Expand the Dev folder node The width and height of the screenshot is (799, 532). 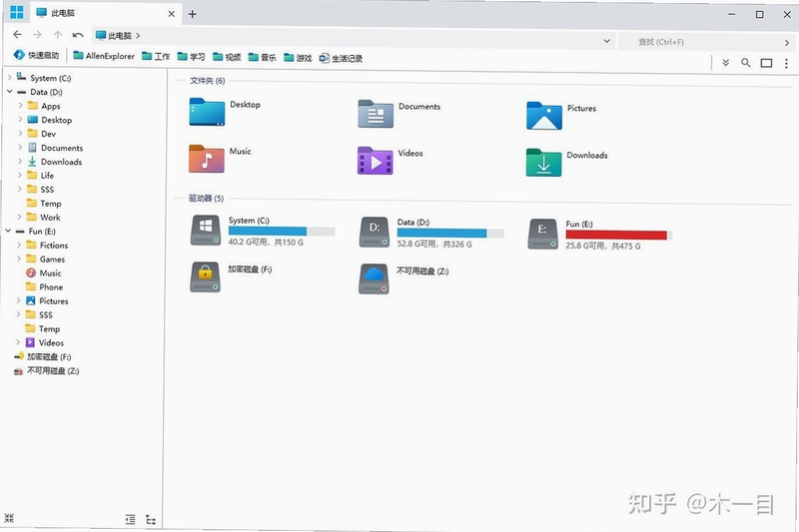click(x=20, y=134)
